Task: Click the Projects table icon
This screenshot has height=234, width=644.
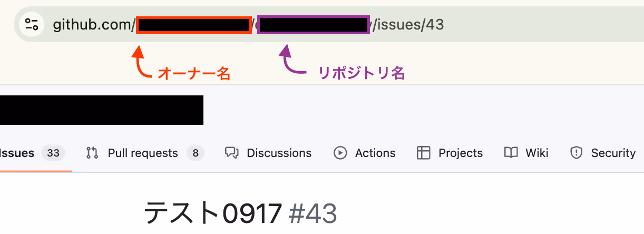Action: pos(424,153)
